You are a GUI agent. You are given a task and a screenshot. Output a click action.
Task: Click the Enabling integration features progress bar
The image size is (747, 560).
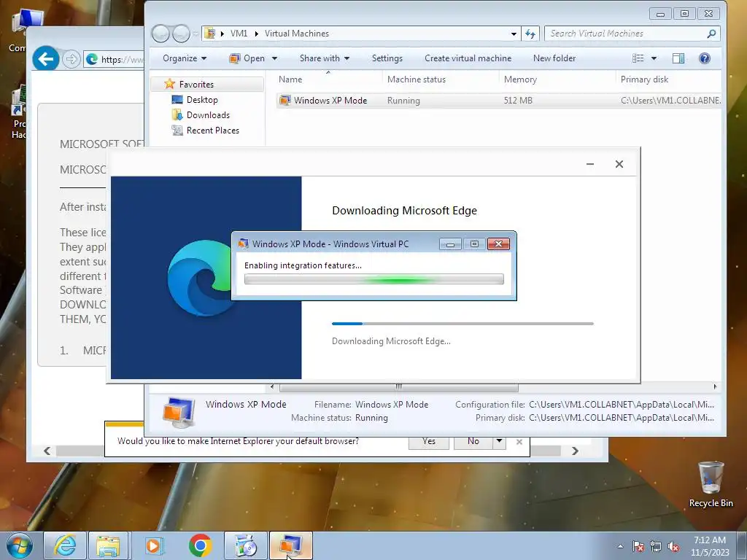(374, 279)
